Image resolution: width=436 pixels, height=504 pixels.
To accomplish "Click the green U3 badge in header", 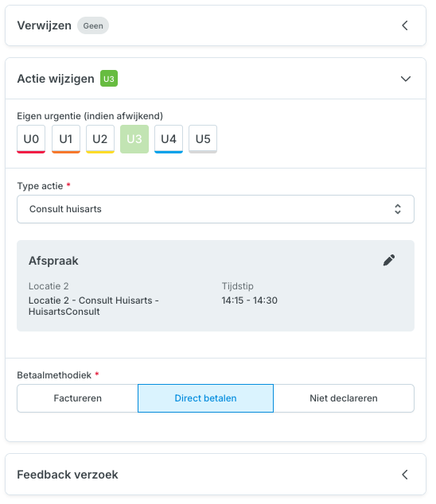I will 109,79.
